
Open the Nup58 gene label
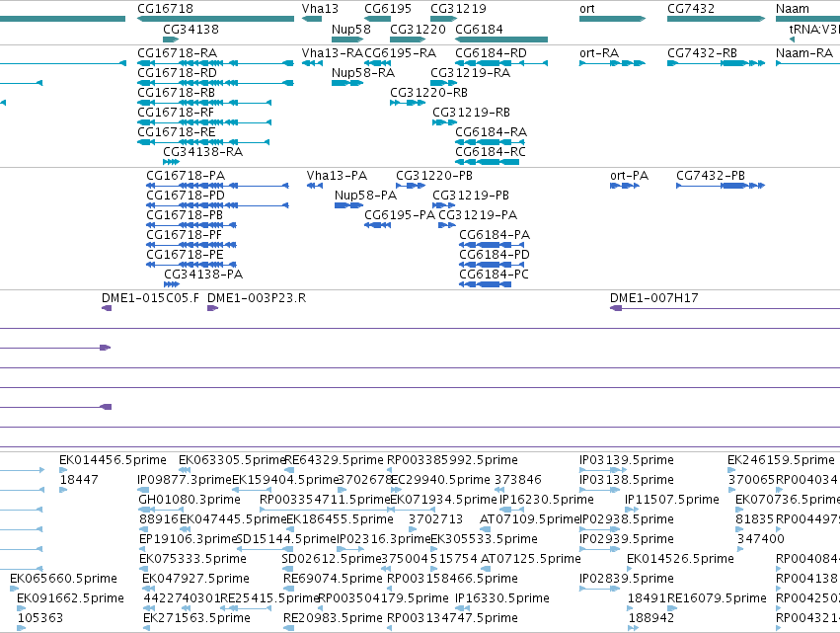click(350, 30)
